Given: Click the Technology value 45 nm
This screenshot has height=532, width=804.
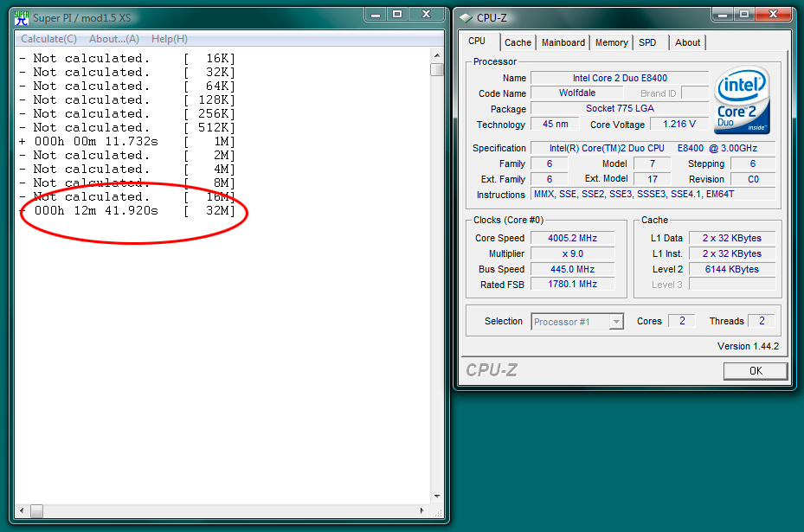Looking at the screenshot, I should [x=555, y=124].
